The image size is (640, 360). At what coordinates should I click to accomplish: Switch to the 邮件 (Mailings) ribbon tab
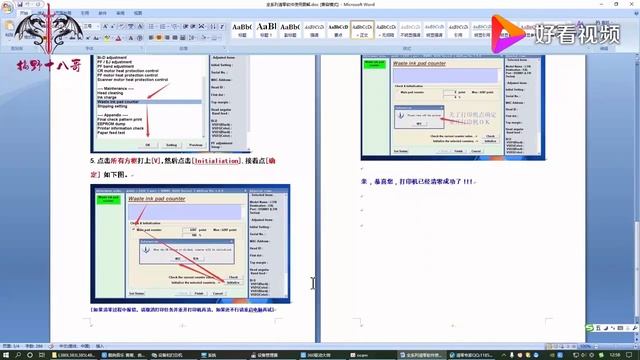(102, 13)
